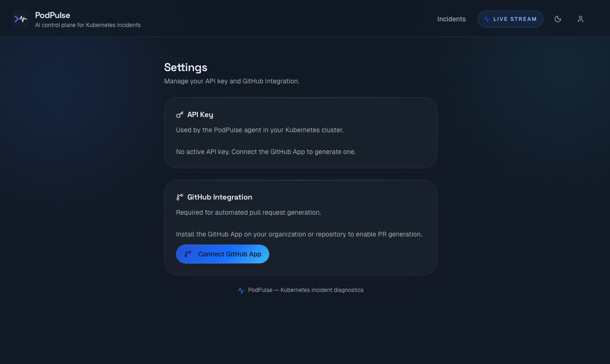Click the pulse icon in the footer
610x364 pixels.
[241, 290]
